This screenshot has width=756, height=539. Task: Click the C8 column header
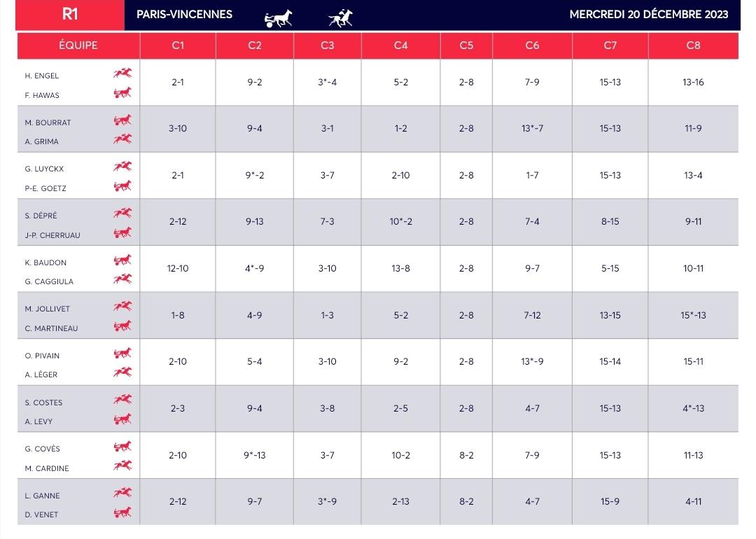pyautogui.click(x=693, y=45)
